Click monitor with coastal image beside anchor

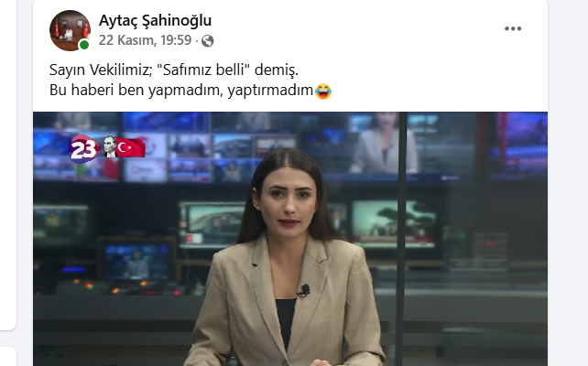pyautogui.click(x=212, y=224)
